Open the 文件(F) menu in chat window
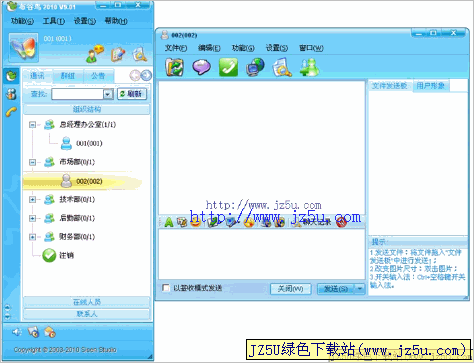 tap(176, 48)
